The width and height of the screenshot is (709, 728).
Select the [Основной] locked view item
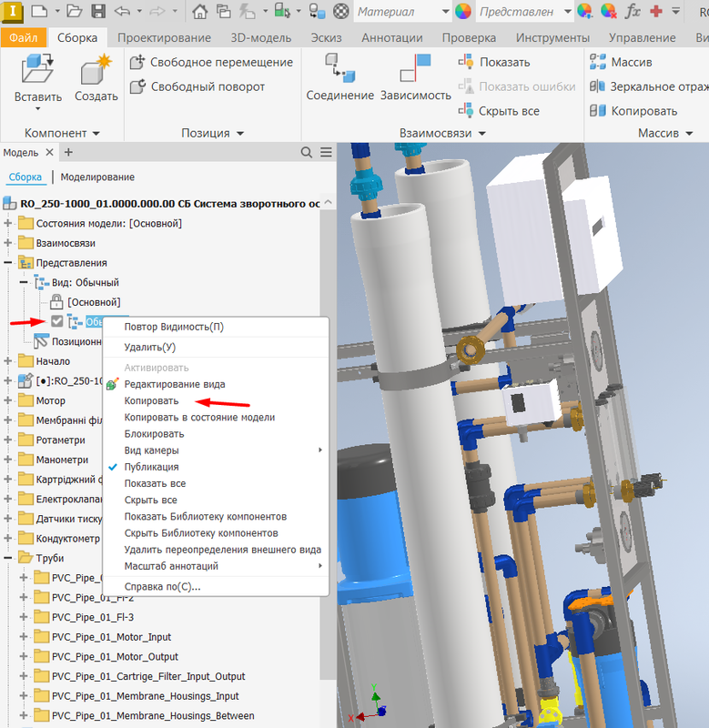coord(94,302)
